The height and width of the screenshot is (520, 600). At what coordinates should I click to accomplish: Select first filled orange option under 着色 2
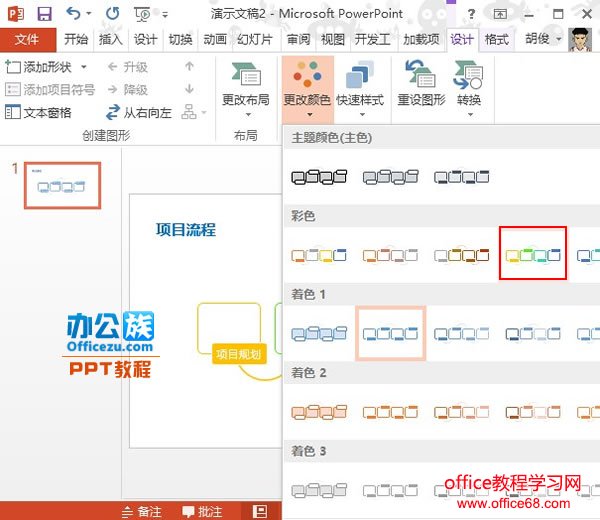pos(319,412)
